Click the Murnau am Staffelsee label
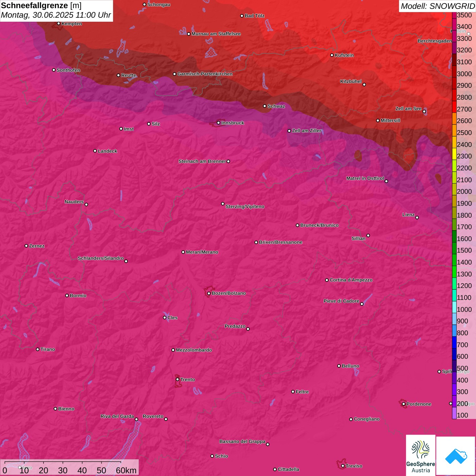476x476 pixels. tap(216, 34)
